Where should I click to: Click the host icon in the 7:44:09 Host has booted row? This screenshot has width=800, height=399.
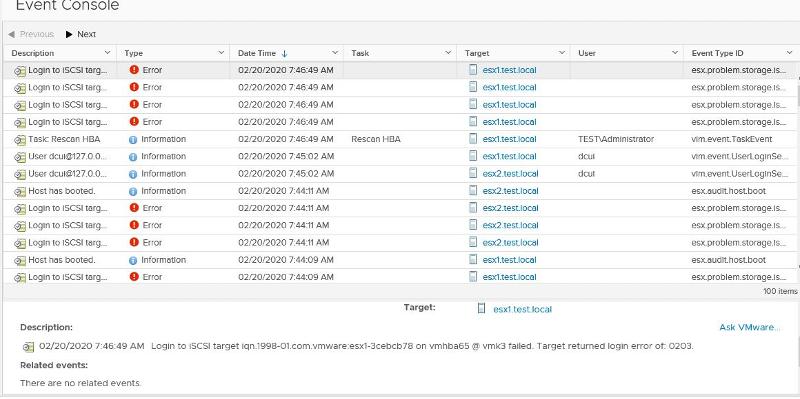tap(473, 260)
